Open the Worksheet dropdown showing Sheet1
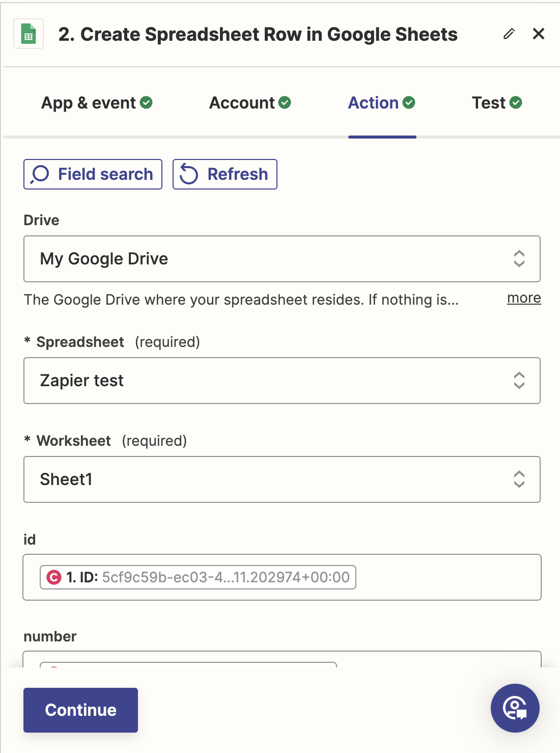Screen dimensions: 560x753 pyautogui.click(x=282, y=479)
